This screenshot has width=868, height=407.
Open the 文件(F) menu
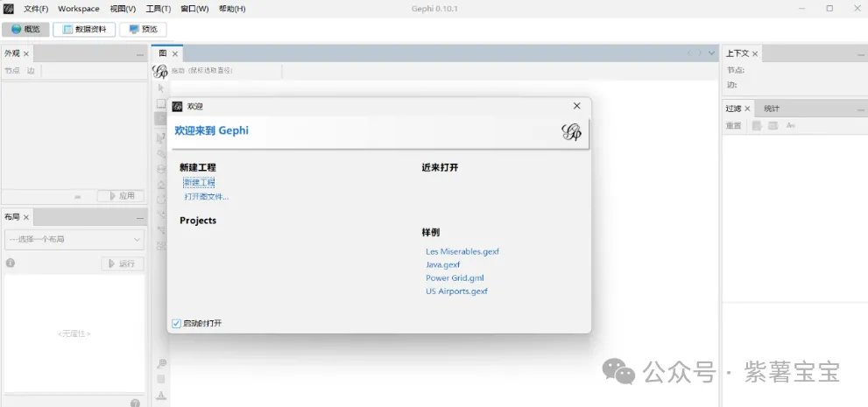coord(36,9)
